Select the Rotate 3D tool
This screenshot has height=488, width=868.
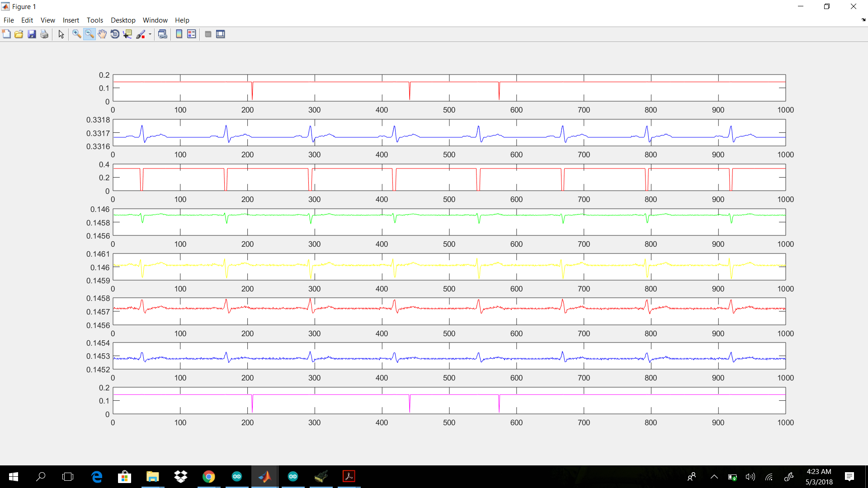[115, 34]
